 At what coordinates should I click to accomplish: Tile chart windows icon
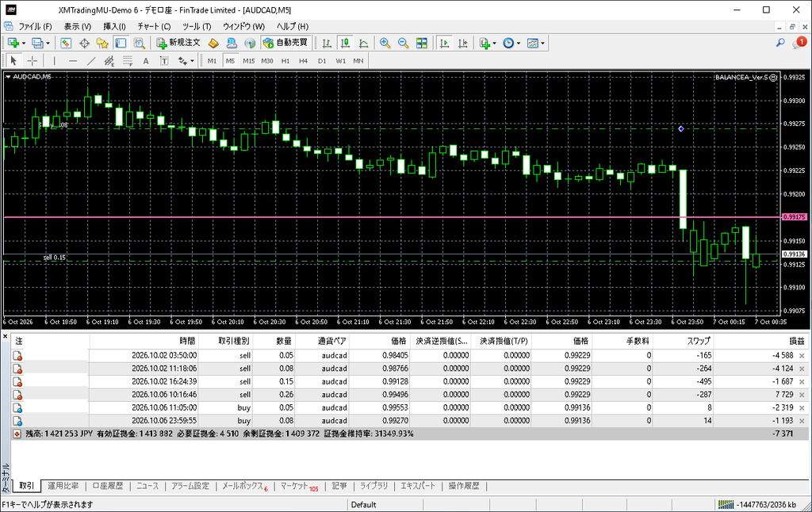pos(422,44)
